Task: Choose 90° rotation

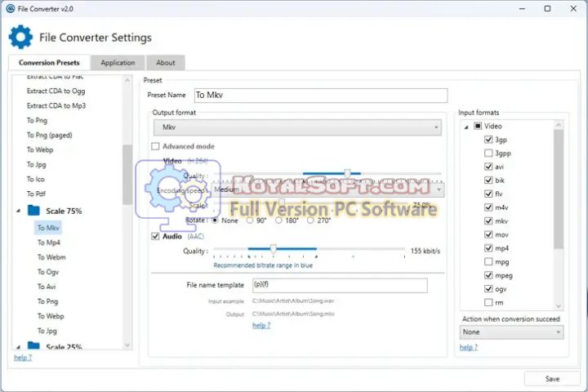Action: pyautogui.click(x=250, y=220)
